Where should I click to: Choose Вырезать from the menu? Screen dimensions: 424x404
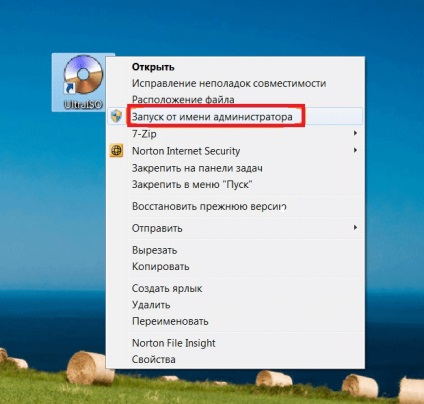[x=154, y=250]
